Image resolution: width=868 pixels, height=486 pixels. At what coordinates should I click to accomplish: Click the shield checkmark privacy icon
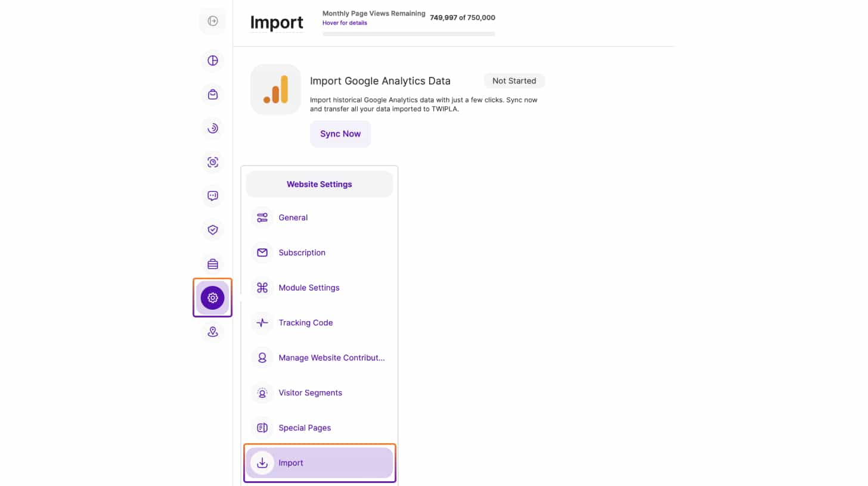[213, 230]
